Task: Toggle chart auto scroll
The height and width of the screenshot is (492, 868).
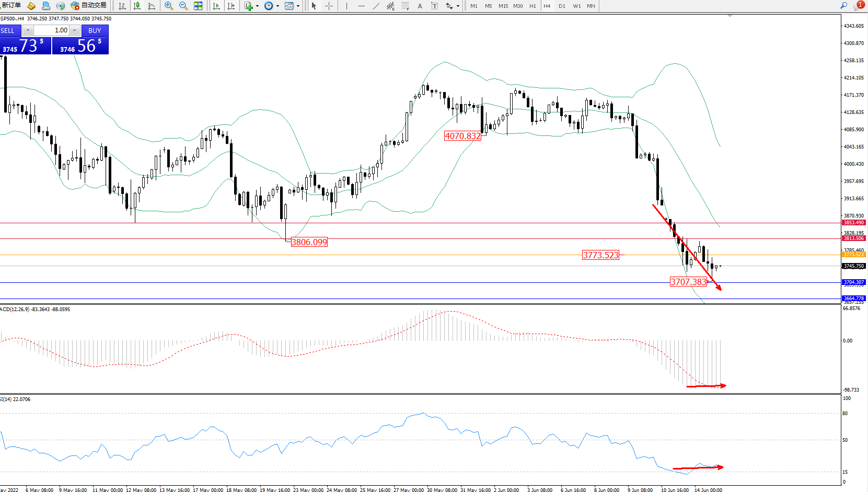Action: tap(216, 6)
